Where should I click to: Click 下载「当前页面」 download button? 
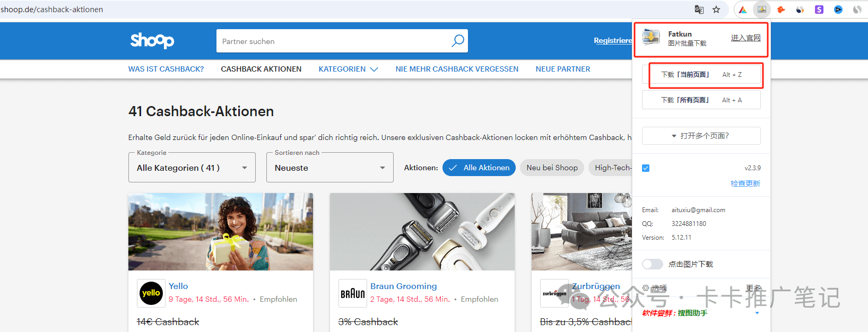click(x=701, y=75)
